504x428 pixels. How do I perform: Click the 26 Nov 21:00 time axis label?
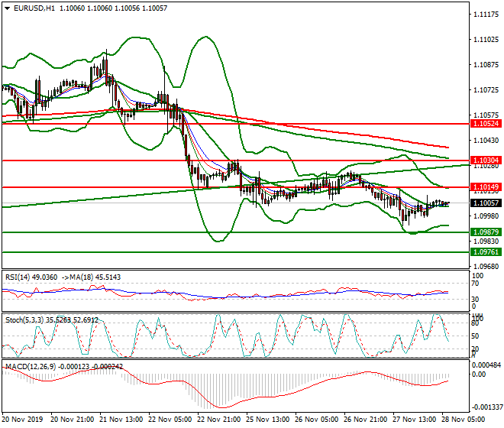click(x=366, y=420)
